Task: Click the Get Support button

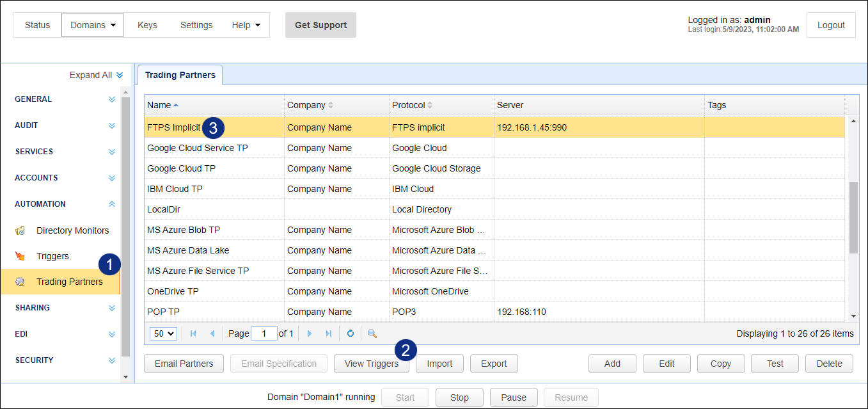Action: 320,25
